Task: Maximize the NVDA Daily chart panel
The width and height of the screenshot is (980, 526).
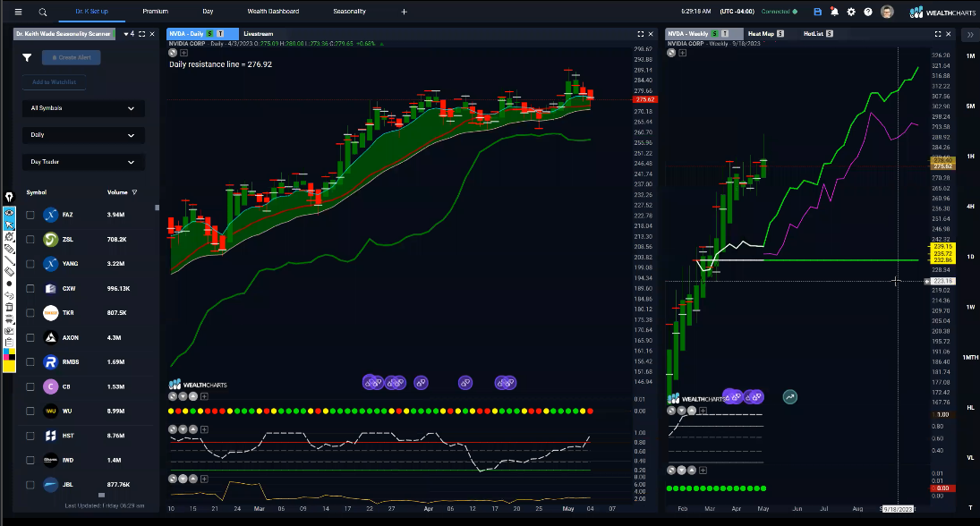Action: [641, 34]
